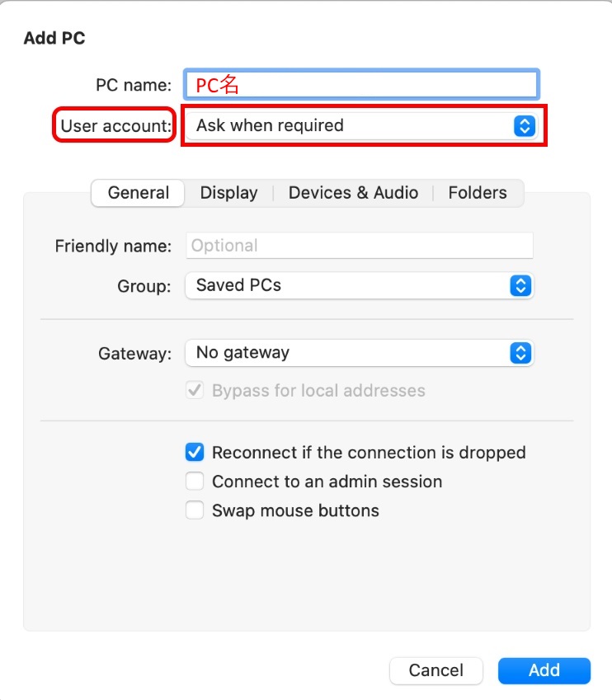The height and width of the screenshot is (700, 612).
Task: Focus the Friendly name optional field
Action: (x=360, y=246)
